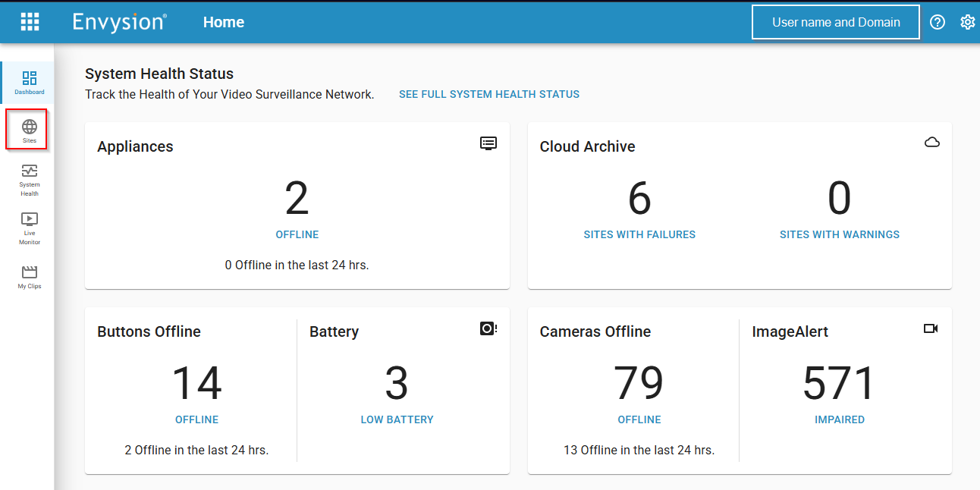Screen dimensions: 980x490
Task: Open the apps grid launcher icon
Action: 30,22
